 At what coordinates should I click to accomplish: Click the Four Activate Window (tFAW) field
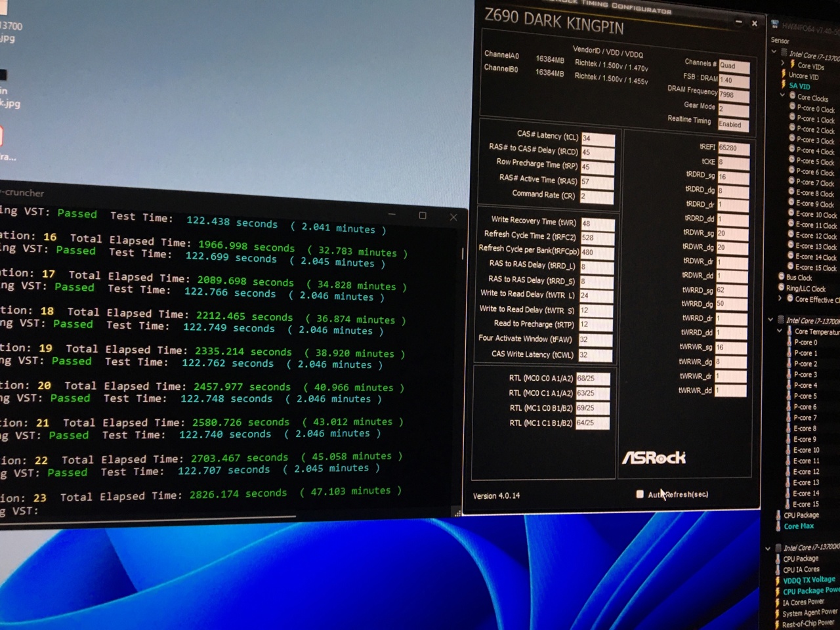tap(595, 340)
